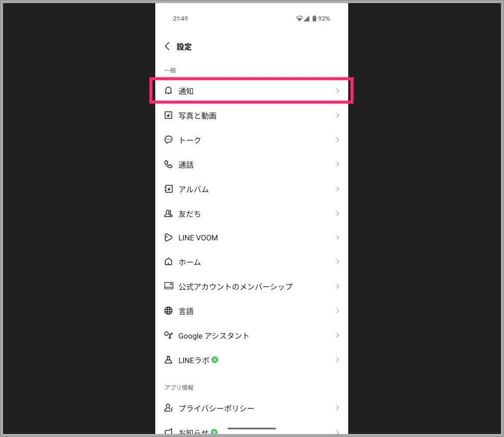The image size is (504, 437).
Task: Tap the phone handset icon for 通話
Action: pos(169,165)
